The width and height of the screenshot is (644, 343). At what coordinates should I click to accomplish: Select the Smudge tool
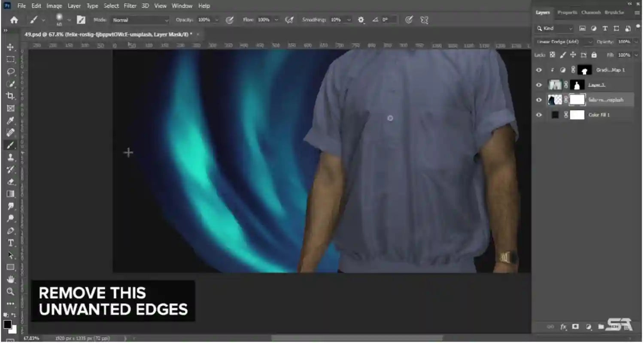click(11, 206)
